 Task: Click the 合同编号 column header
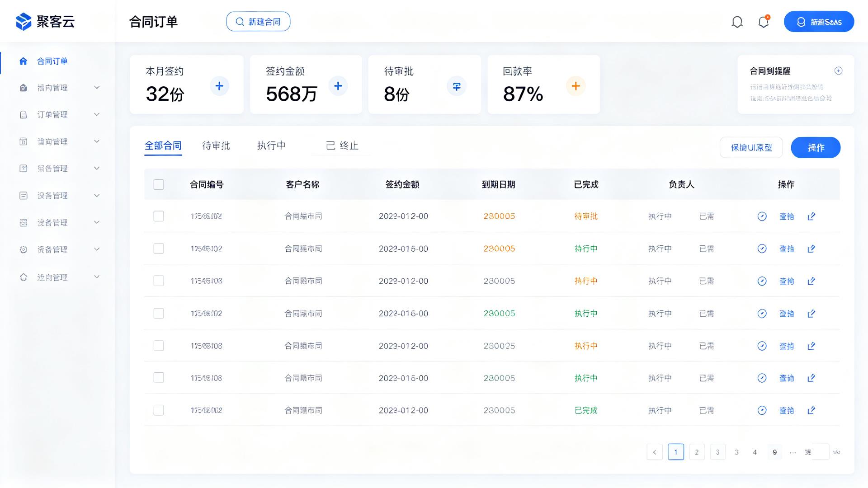(207, 184)
